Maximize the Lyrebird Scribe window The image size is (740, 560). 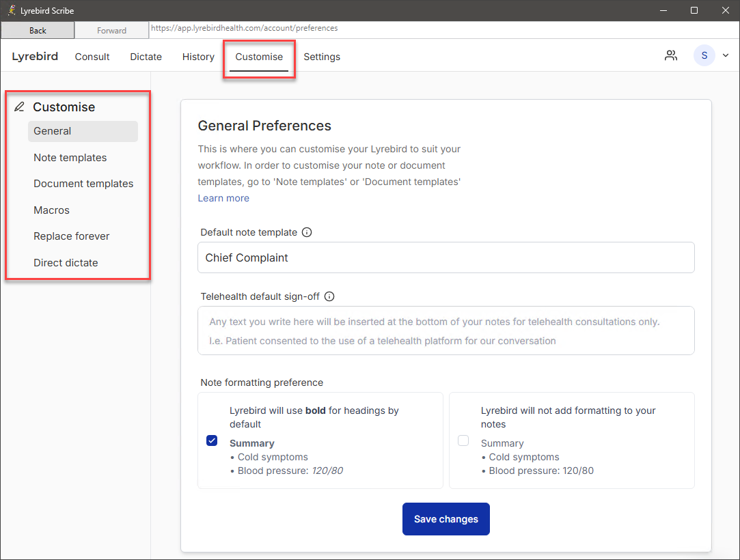[694, 10]
